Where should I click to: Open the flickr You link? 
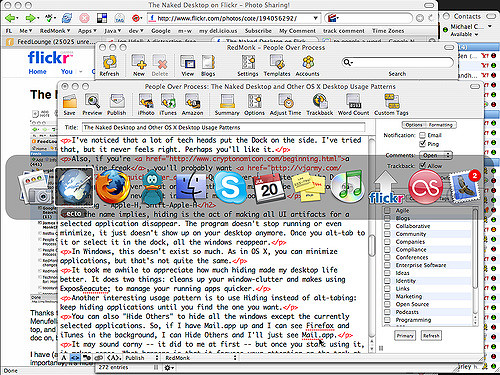click(67, 71)
